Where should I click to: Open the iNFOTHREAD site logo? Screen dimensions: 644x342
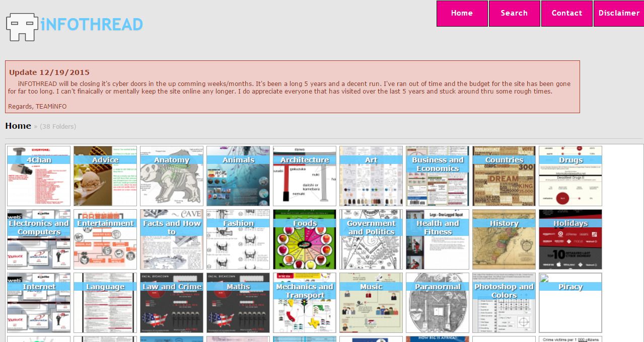pyautogui.click(x=74, y=25)
